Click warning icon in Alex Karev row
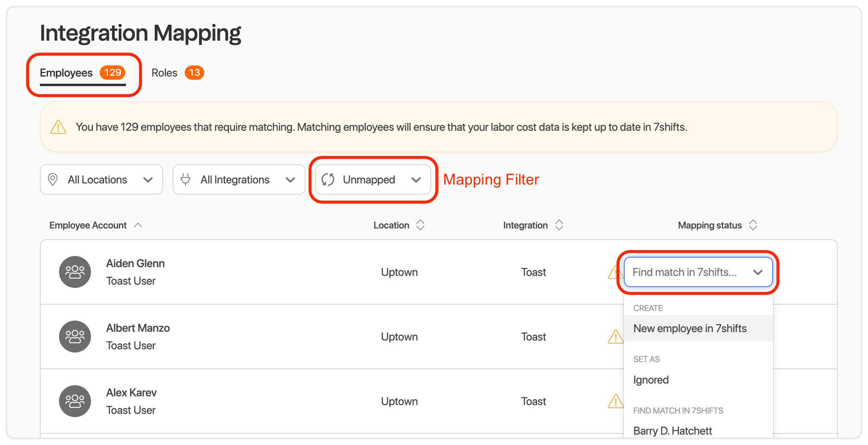 click(615, 402)
